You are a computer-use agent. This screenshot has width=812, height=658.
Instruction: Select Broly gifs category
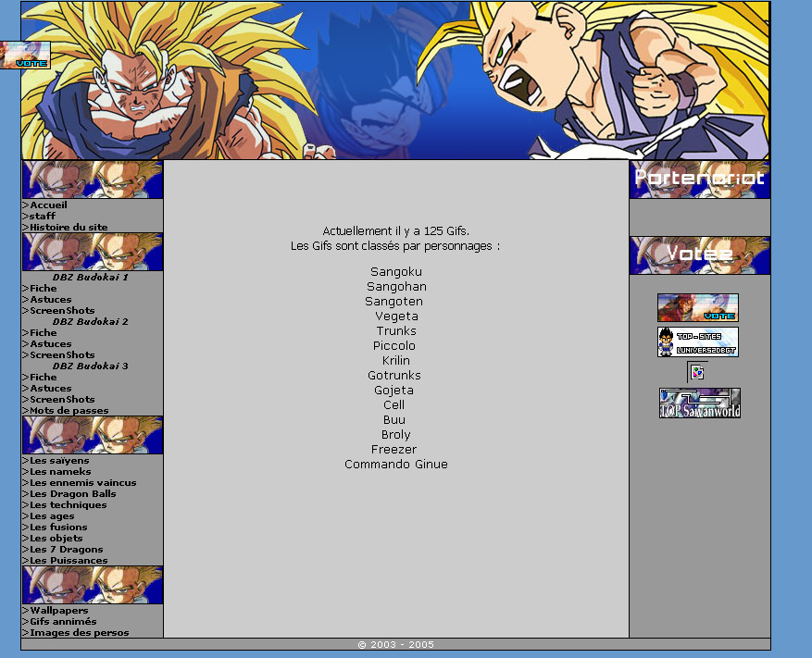point(396,435)
